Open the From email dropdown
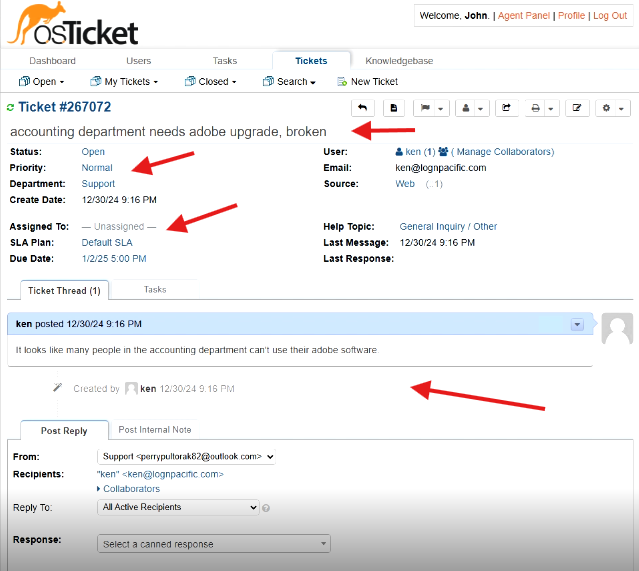This screenshot has width=639, height=571. click(x=186, y=456)
